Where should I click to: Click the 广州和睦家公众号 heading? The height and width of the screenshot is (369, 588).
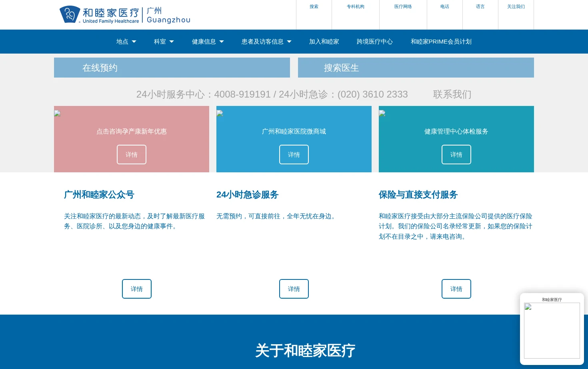[x=99, y=195]
